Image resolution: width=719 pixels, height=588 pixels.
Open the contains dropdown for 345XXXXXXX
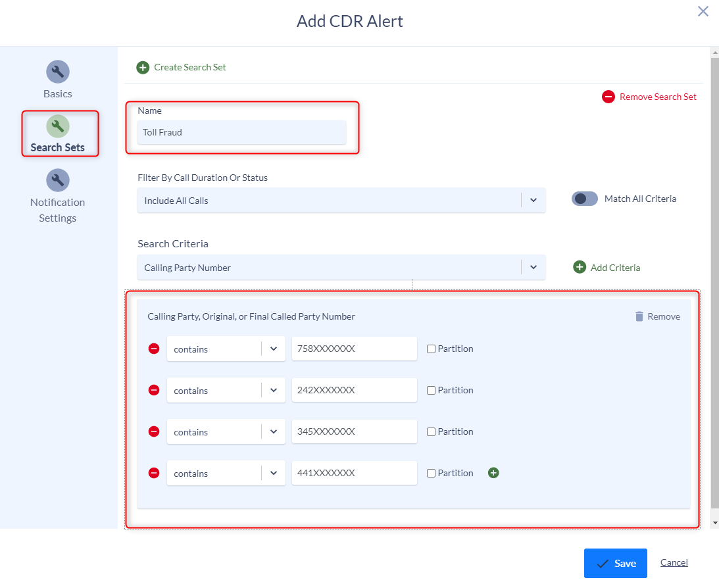click(226, 431)
